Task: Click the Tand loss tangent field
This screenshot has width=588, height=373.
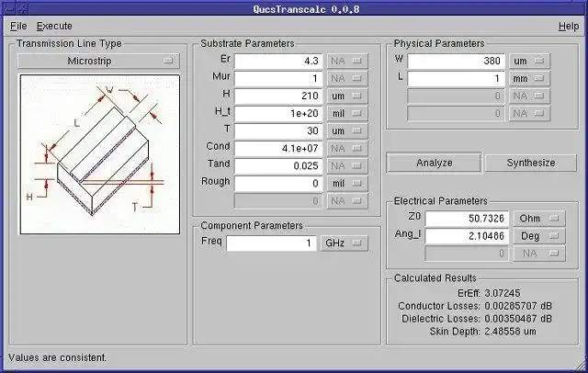Action: 278,165
